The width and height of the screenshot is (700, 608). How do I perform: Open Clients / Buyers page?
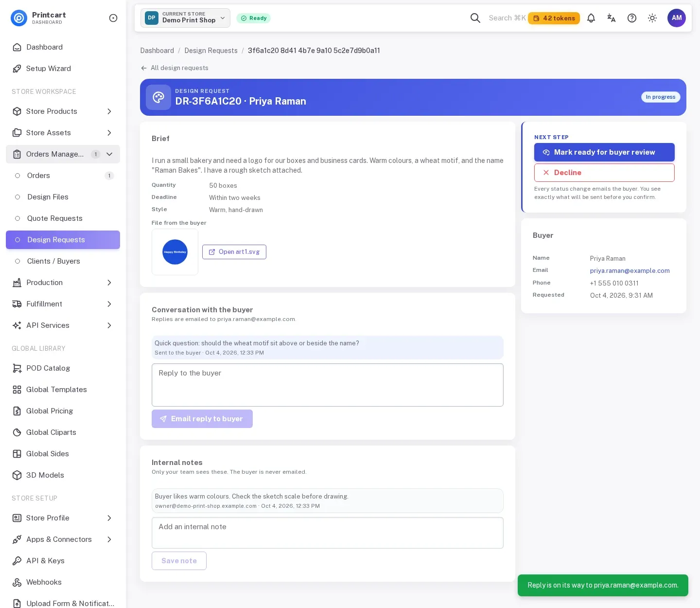pyautogui.click(x=63, y=261)
